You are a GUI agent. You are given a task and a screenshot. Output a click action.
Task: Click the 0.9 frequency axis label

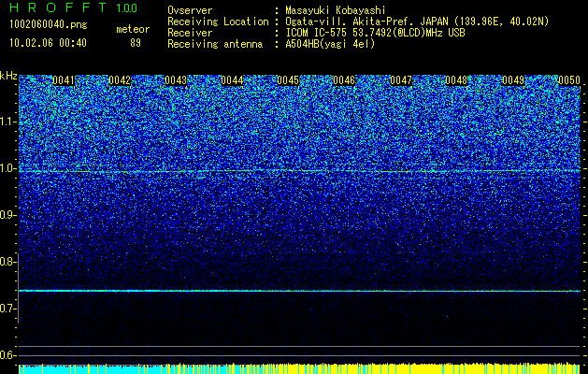(x=7, y=215)
